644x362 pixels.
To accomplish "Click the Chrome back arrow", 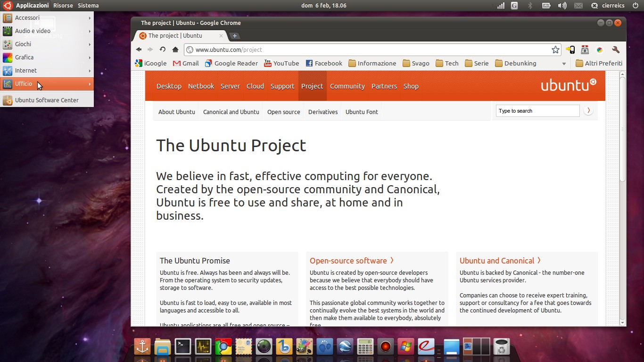I will coord(139,49).
